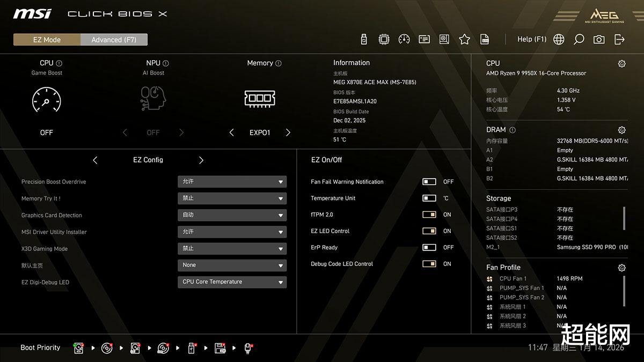Select the hard disk boot device with green check
644x362 pixels.
[x=79, y=348]
